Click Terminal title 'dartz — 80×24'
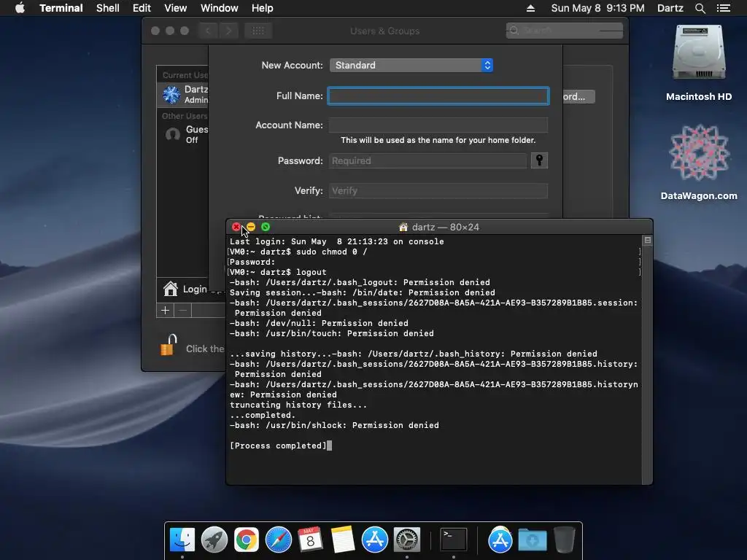This screenshot has width=747, height=560. (446, 227)
